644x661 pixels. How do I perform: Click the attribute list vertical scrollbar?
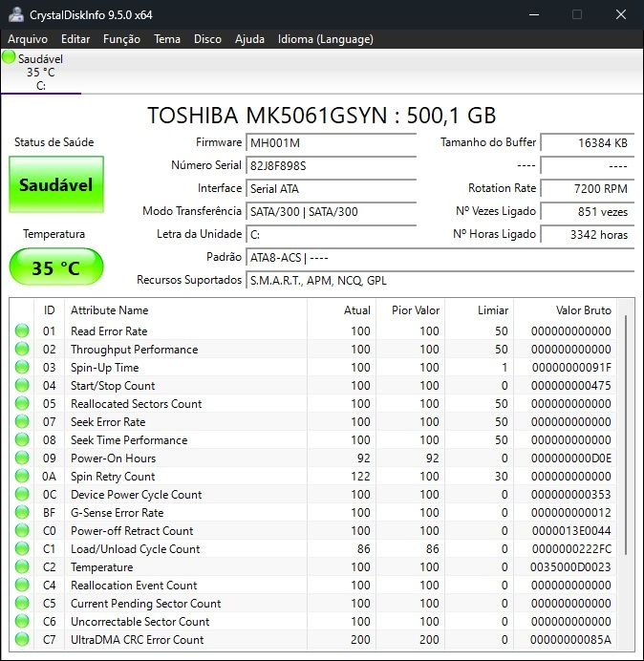pyautogui.click(x=626, y=435)
